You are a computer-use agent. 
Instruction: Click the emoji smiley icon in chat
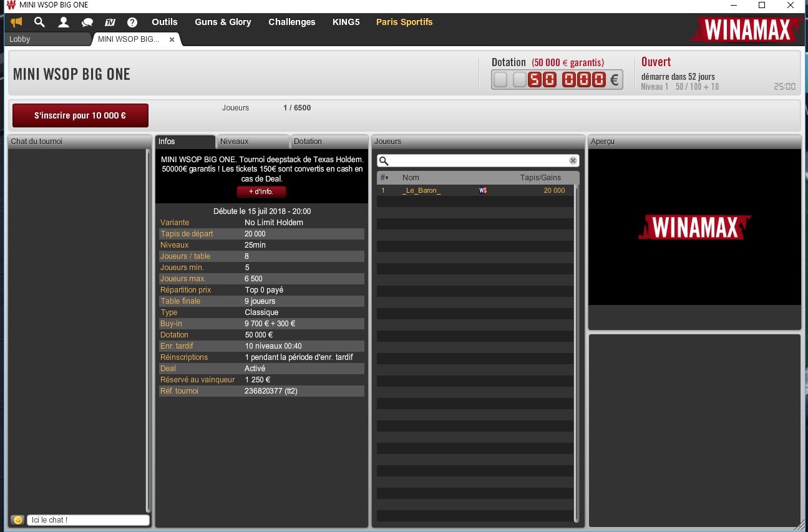pos(18,520)
